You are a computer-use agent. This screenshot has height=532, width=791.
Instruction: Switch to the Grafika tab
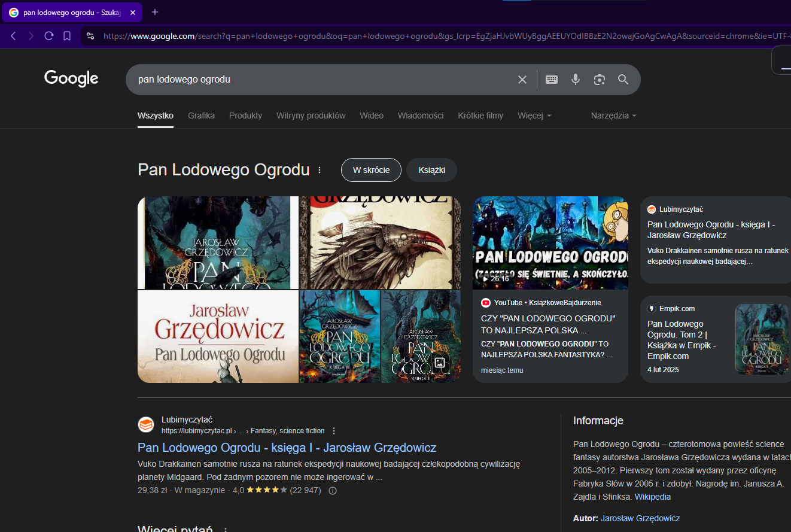click(x=201, y=115)
